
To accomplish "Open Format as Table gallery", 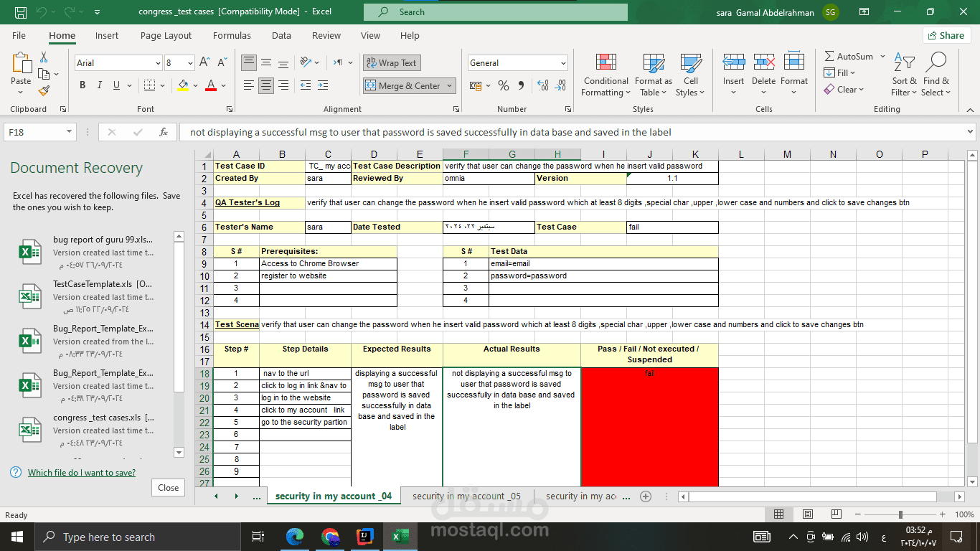I will pyautogui.click(x=653, y=75).
